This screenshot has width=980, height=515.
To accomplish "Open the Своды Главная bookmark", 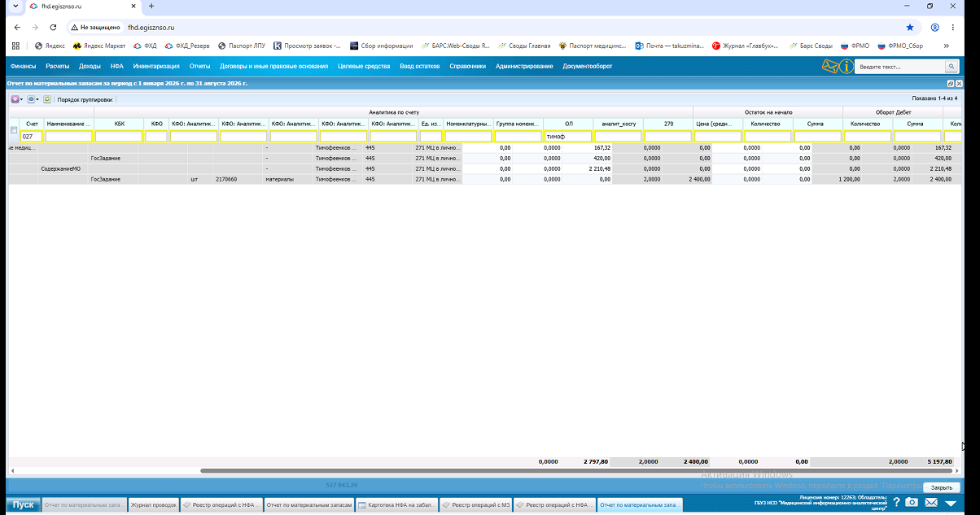I will coord(524,46).
